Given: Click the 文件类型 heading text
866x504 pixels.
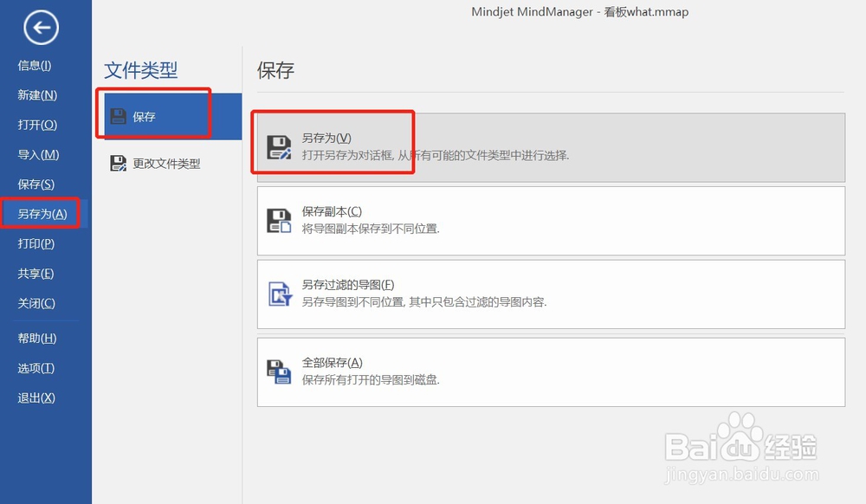Looking at the screenshot, I should tap(141, 70).
